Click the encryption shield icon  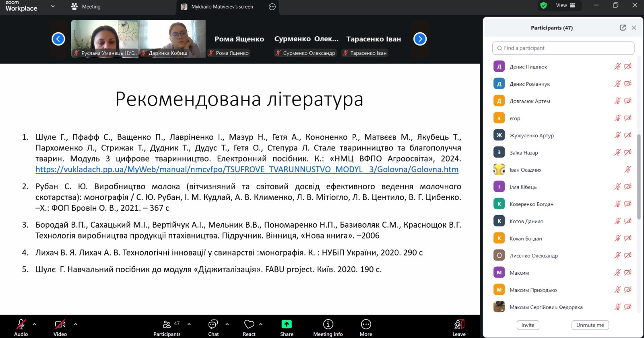tap(543, 6)
